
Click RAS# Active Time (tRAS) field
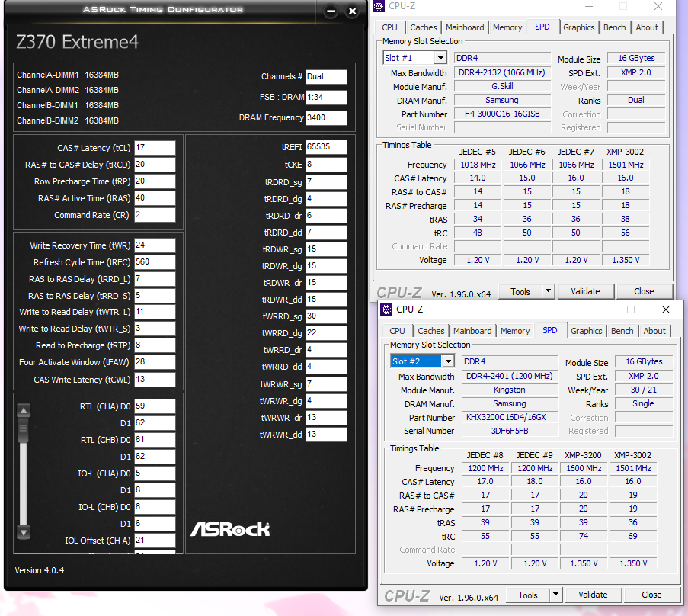click(155, 197)
